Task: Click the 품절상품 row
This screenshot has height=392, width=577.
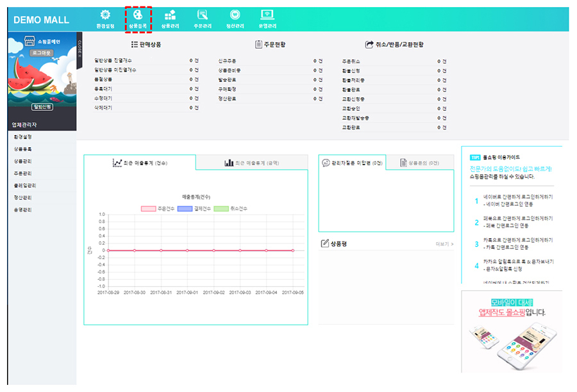Action: pyautogui.click(x=146, y=79)
